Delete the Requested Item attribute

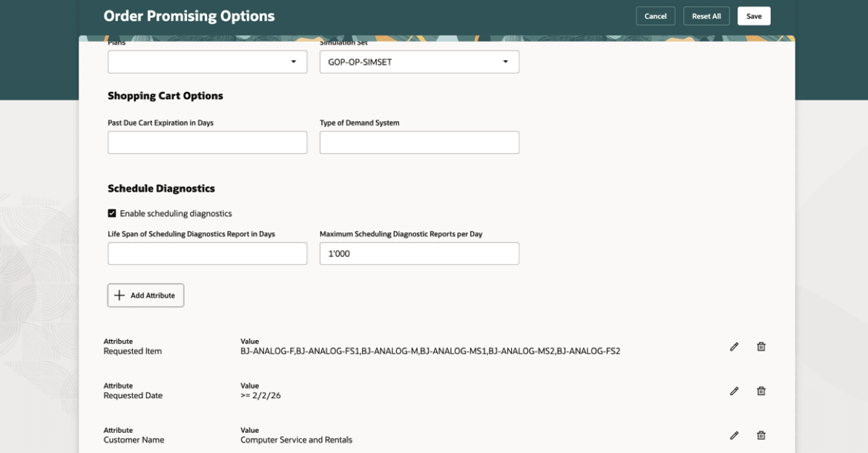tap(760, 346)
